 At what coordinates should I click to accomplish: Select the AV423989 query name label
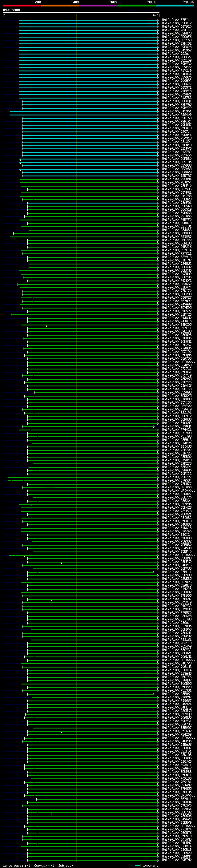click(11, 10)
